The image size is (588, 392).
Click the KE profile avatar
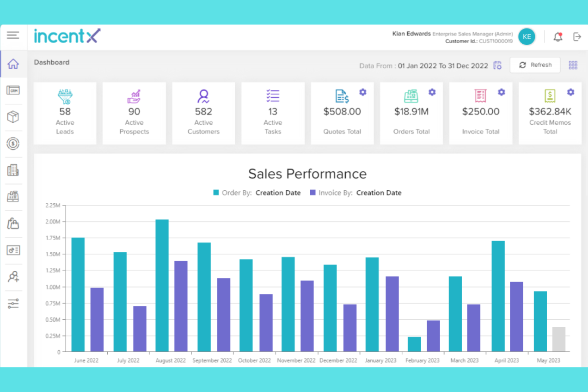click(527, 37)
